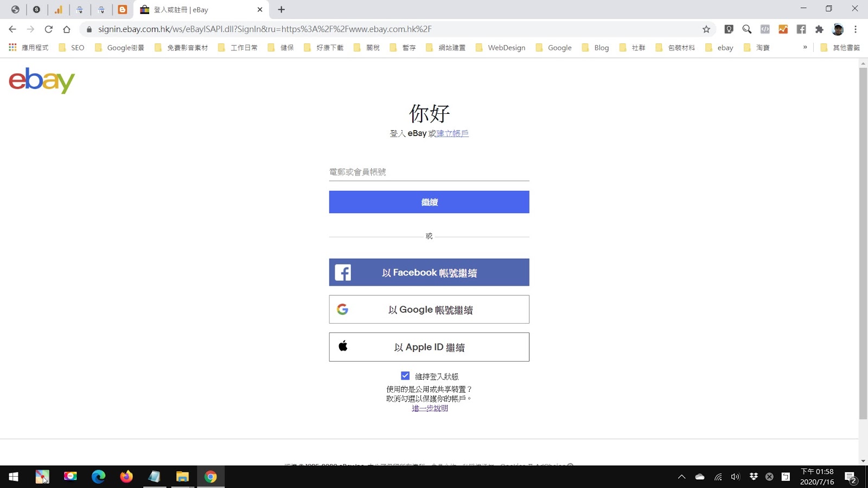The width and height of the screenshot is (868, 488).
Task: Close the eBay sign-in tab
Action: [260, 9]
